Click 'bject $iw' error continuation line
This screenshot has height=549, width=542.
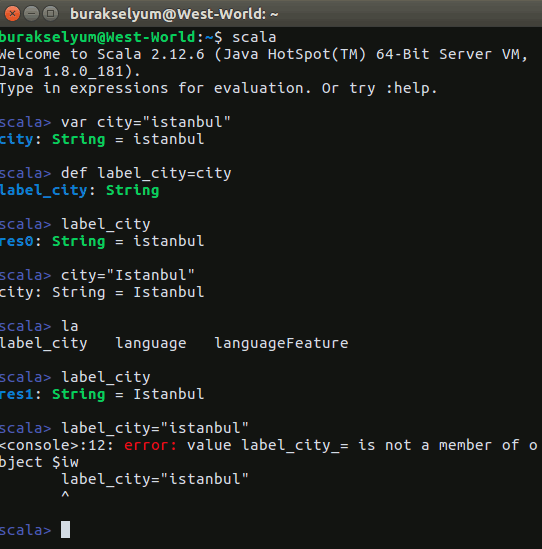click(x=39, y=463)
